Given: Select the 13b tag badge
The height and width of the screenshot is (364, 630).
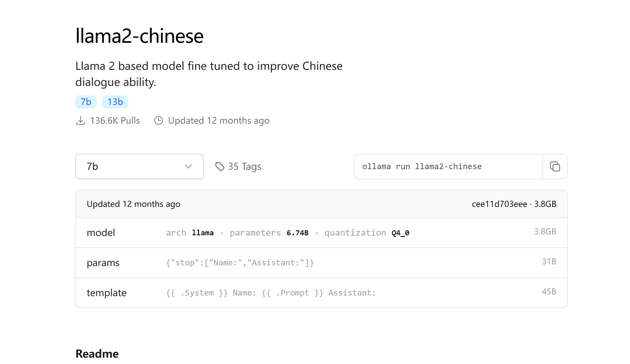Looking at the screenshot, I should point(115,102).
